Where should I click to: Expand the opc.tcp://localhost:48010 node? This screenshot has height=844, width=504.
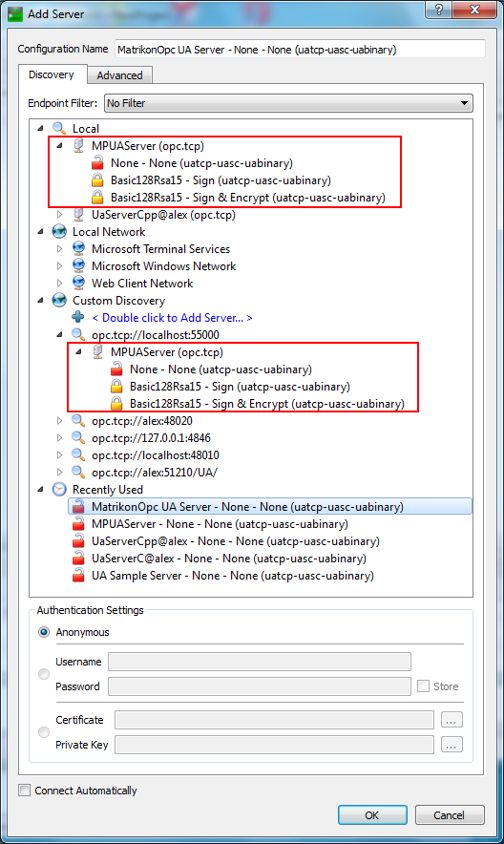60,454
